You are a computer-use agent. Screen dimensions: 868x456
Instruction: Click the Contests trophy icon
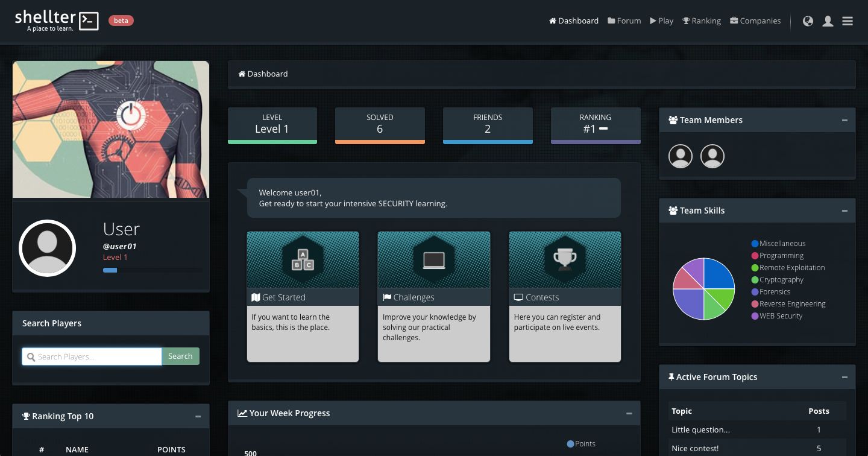point(565,259)
